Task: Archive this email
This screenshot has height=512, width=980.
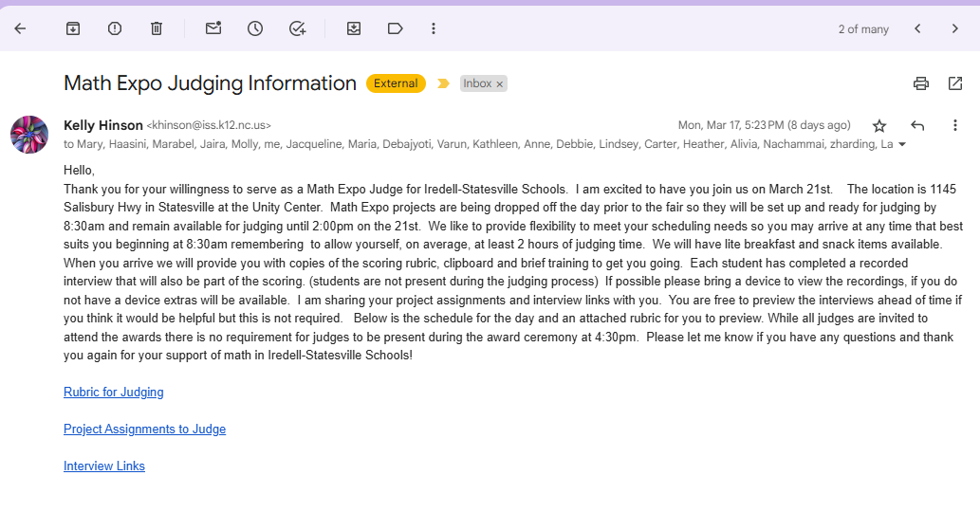Action: [x=73, y=28]
